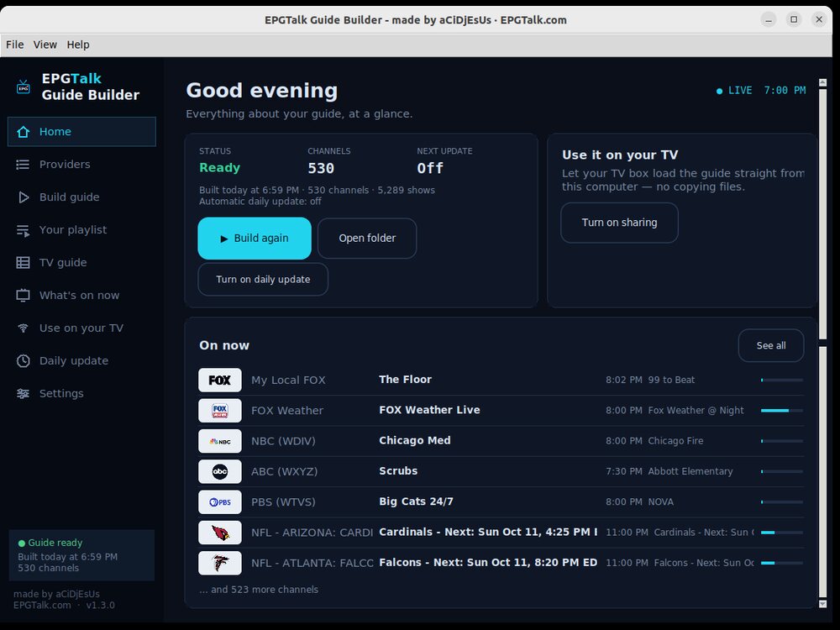Select the Home sidebar item
This screenshot has height=630, width=840.
(x=81, y=132)
